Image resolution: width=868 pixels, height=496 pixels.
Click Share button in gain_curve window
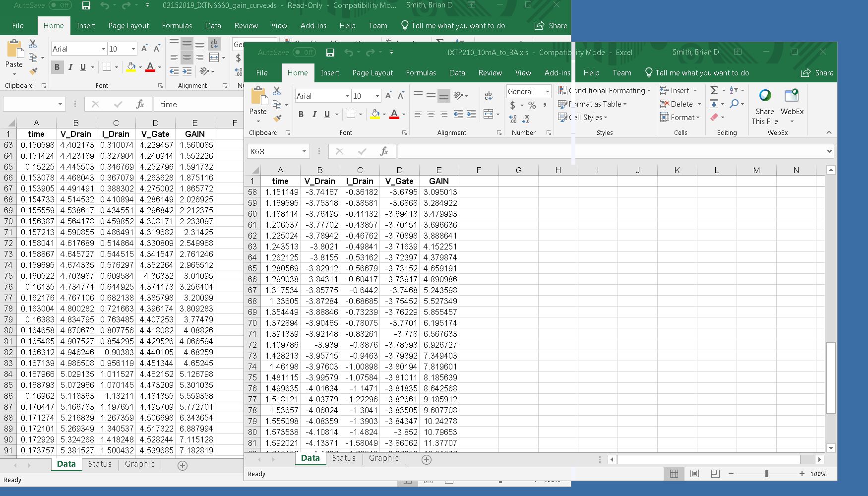pos(551,25)
